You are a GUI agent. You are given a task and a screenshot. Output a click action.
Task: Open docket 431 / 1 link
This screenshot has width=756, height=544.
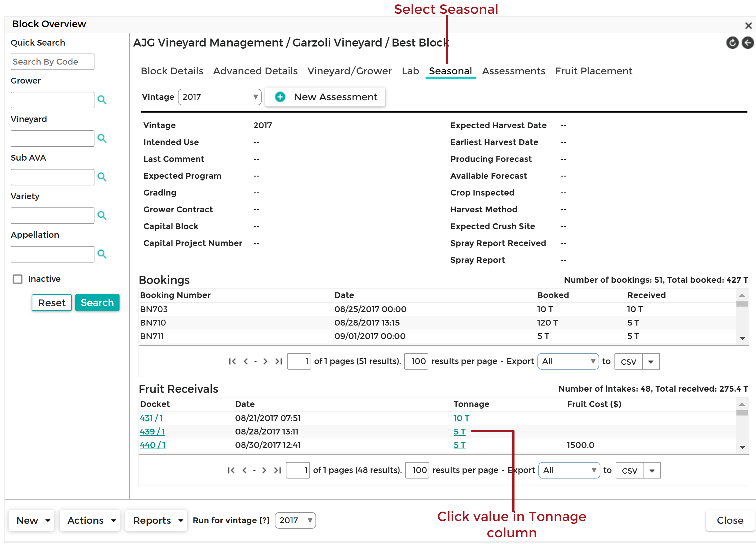tap(151, 418)
